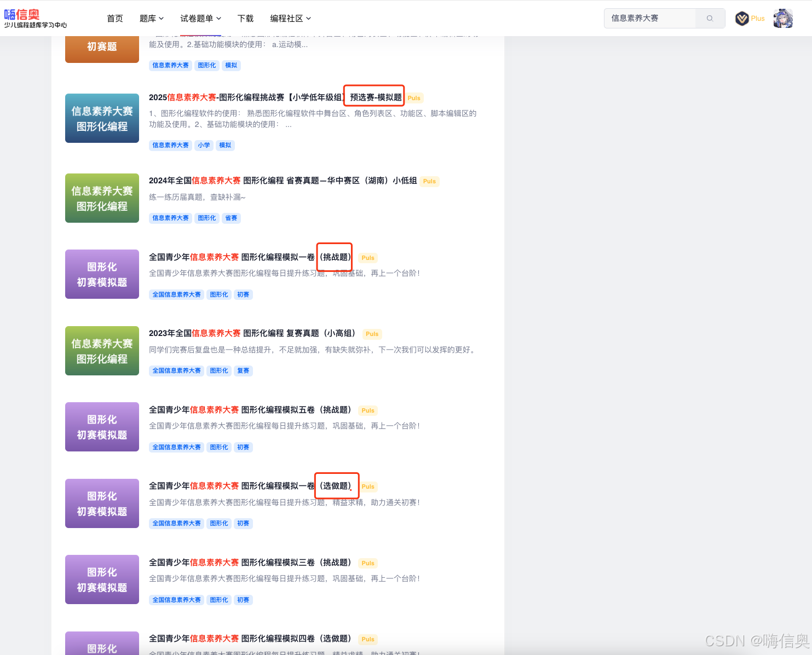Click the 嗨信奥 site logo
Image resolution: width=812 pixels, height=655 pixels.
(x=36, y=18)
